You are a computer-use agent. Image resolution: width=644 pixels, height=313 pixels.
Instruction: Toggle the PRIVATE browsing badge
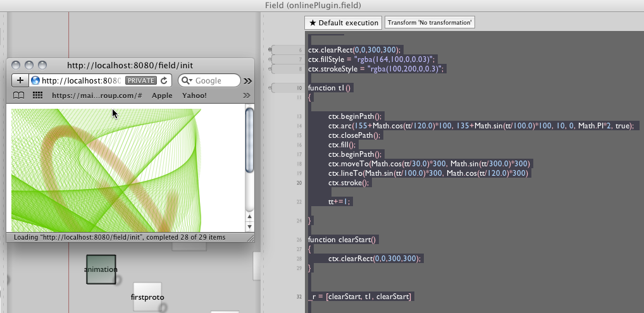(140, 80)
